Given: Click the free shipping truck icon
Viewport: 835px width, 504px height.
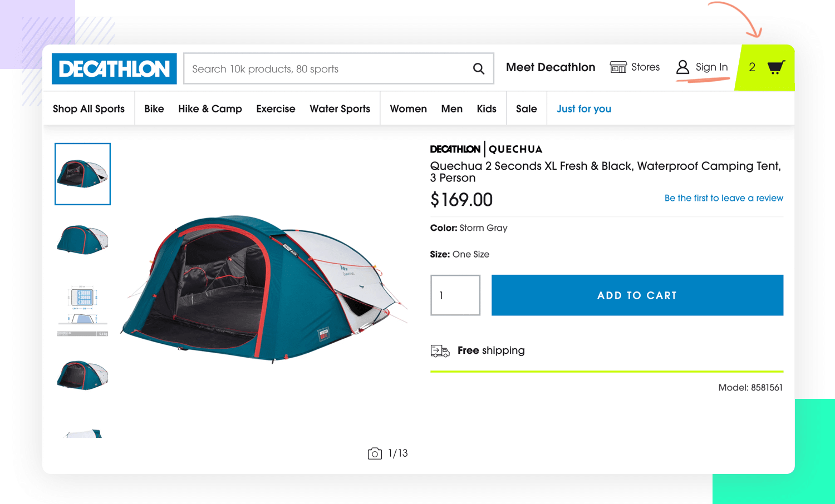Looking at the screenshot, I should [440, 350].
